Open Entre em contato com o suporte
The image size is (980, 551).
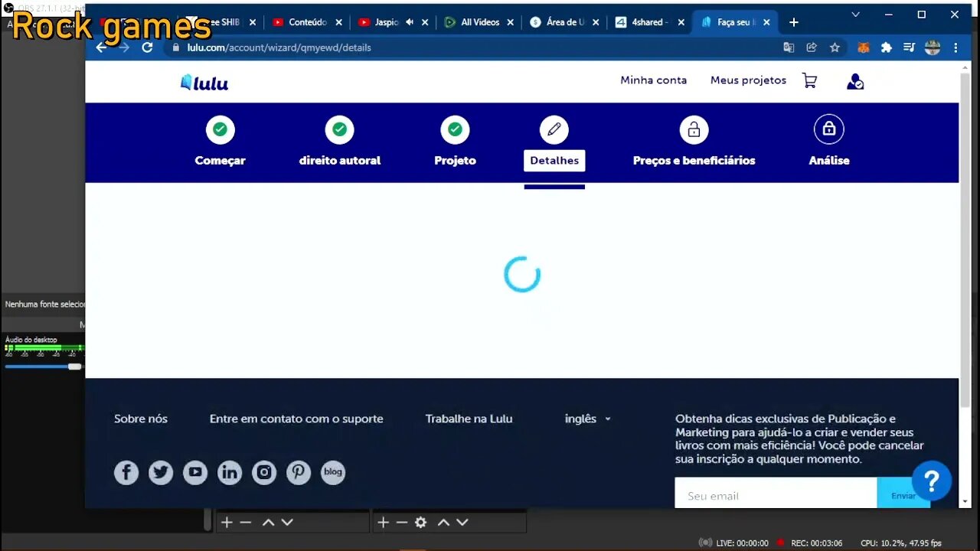click(x=296, y=419)
